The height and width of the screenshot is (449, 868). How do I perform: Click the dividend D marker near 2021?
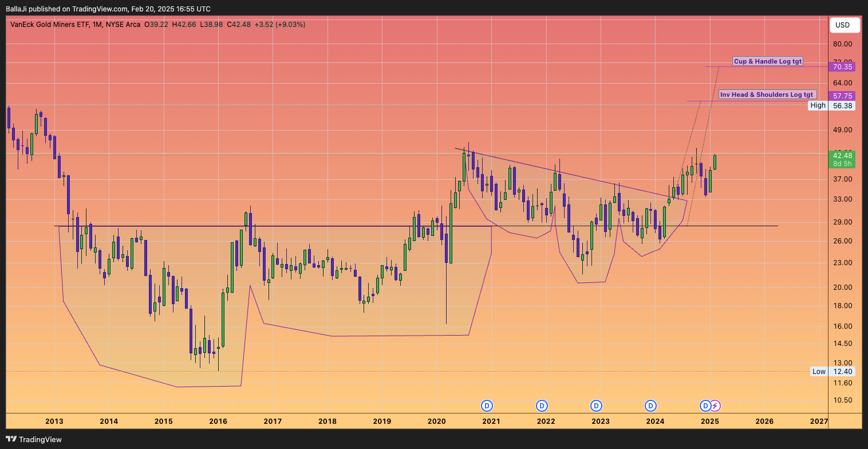pyautogui.click(x=487, y=406)
